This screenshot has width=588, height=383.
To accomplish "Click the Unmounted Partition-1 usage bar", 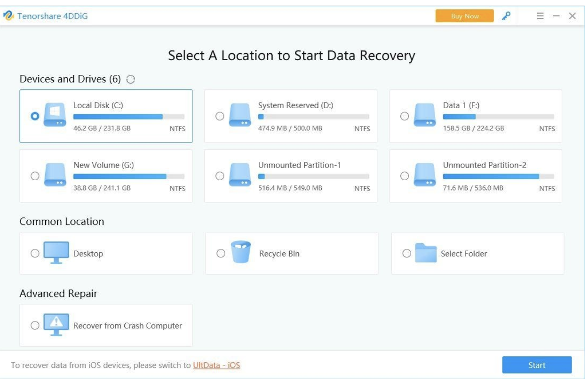I will tap(314, 176).
